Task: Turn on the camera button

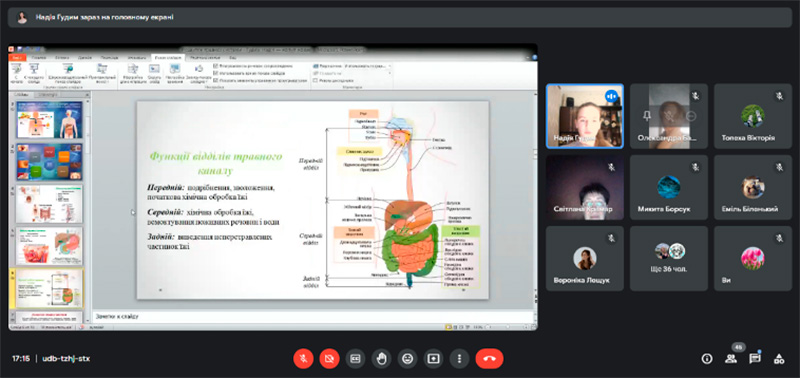Action: point(329,359)
